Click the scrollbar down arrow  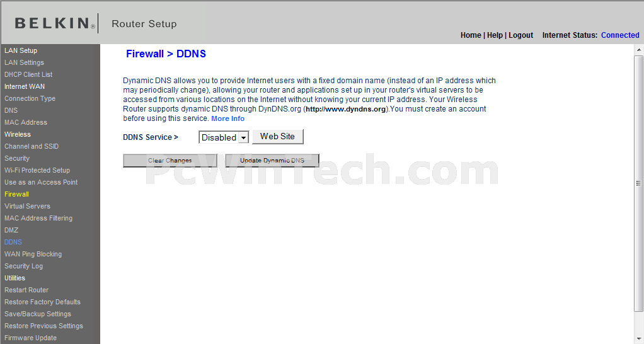point(639,340)
